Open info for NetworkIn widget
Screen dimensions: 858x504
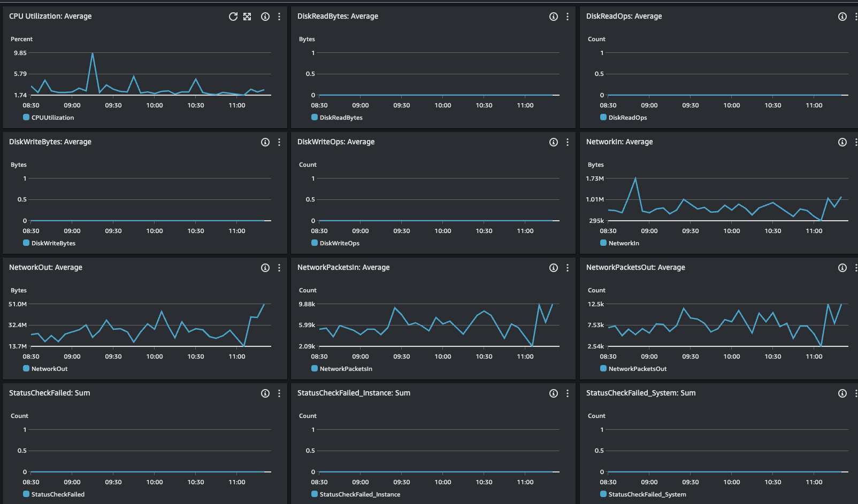842,142
